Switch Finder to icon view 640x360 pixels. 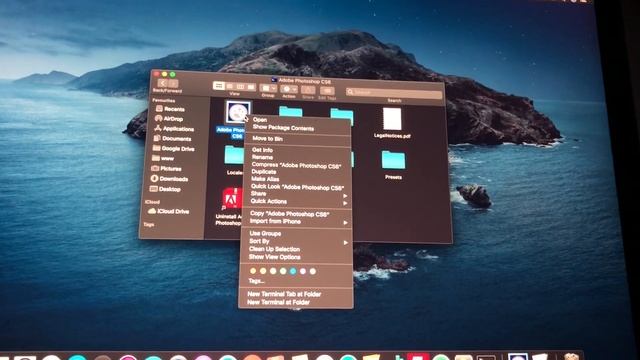[x=218, y=86]
